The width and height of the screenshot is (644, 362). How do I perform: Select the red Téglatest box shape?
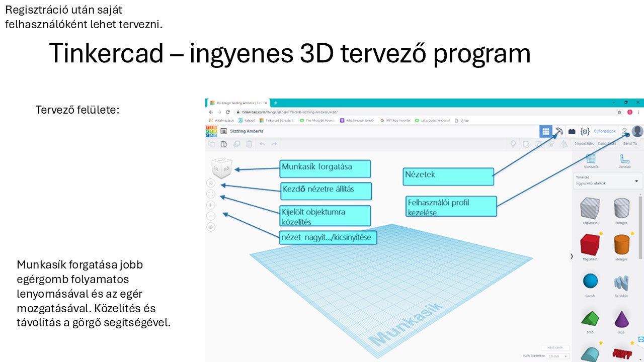tap(590, 244)
